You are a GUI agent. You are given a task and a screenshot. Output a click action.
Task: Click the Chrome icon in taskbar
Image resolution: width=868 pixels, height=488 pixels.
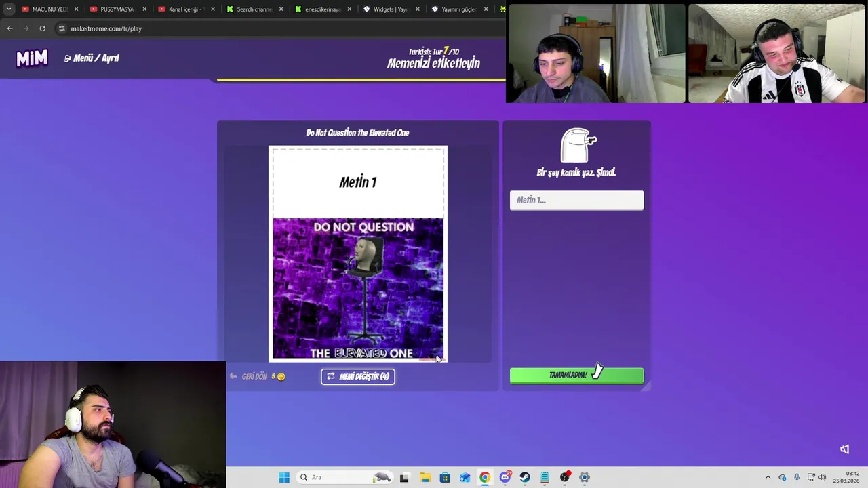point(485,477)
